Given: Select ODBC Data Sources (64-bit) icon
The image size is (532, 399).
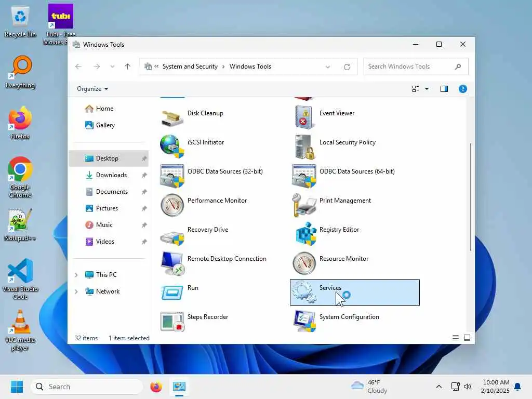Looking at the screenshot, I should [x=304, y=176].
